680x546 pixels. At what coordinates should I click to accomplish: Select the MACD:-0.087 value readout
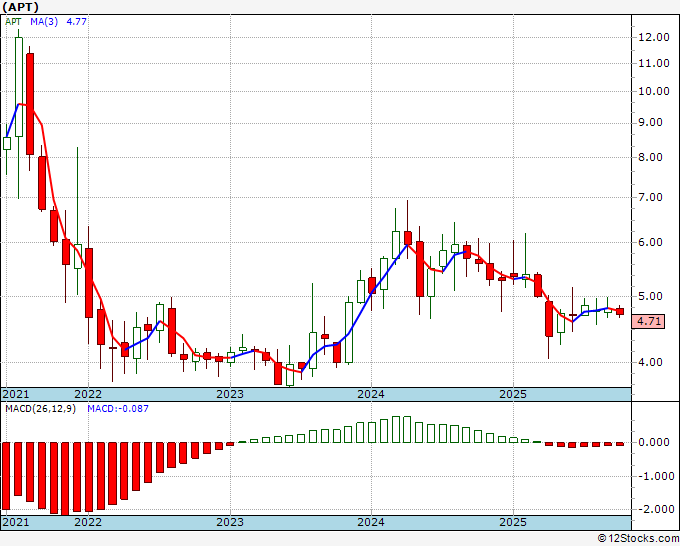click(118, 409)
